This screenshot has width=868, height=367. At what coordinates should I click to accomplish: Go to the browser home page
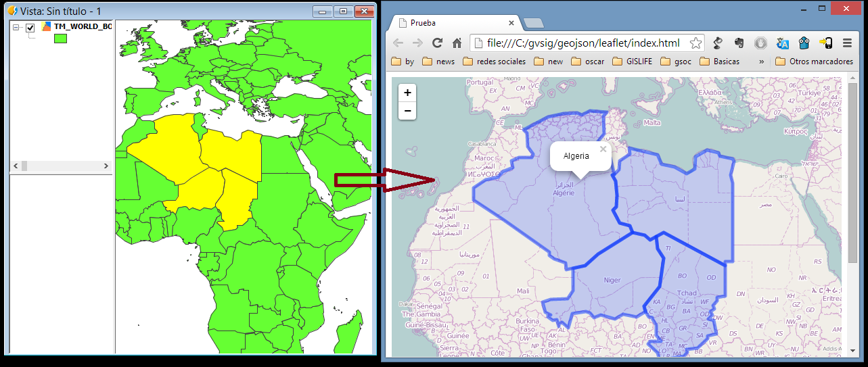(x=457, y=43)
